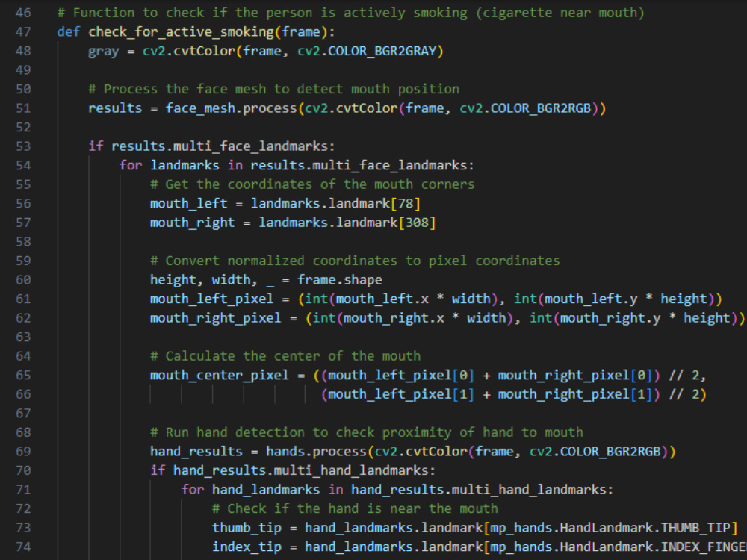Image resolution: width=747 pixels, height=560 pixels.
Task: Click 'hand_results' variable on line 69
Action: pos(196,452)
